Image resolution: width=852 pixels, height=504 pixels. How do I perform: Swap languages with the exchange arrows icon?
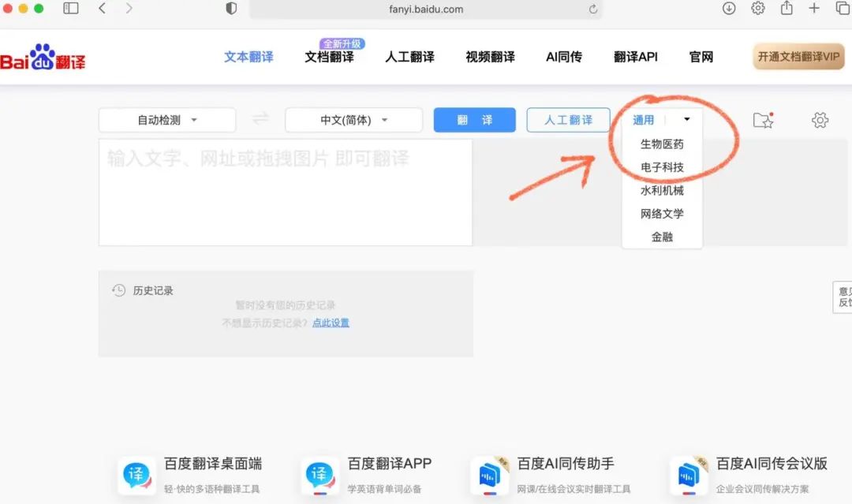pos(260,118)
